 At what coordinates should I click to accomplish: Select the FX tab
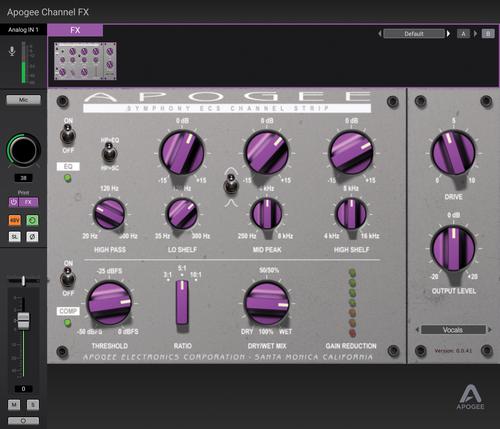coord(75,30)
